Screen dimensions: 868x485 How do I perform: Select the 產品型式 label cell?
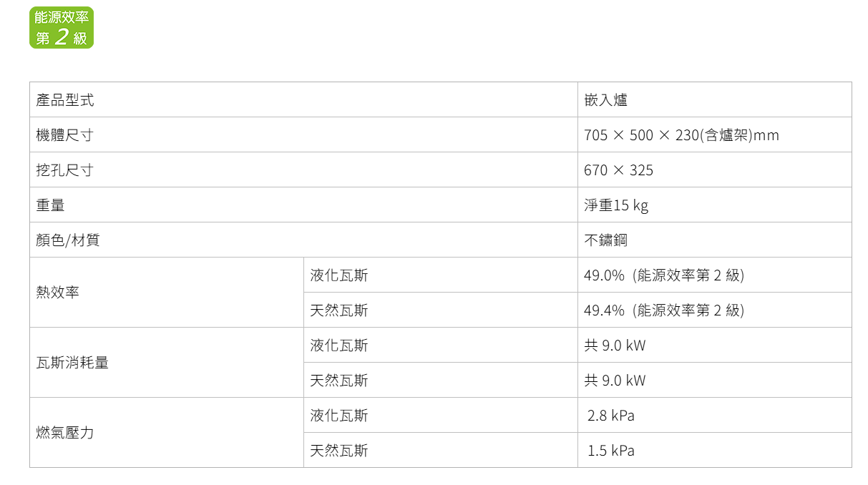pyautogui.click(x=303, y=99)
